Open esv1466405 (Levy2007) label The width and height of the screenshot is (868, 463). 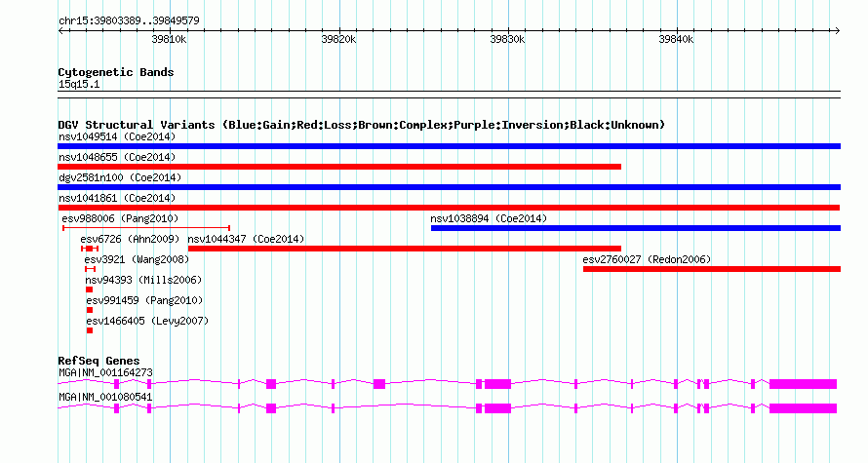(147, 321)
